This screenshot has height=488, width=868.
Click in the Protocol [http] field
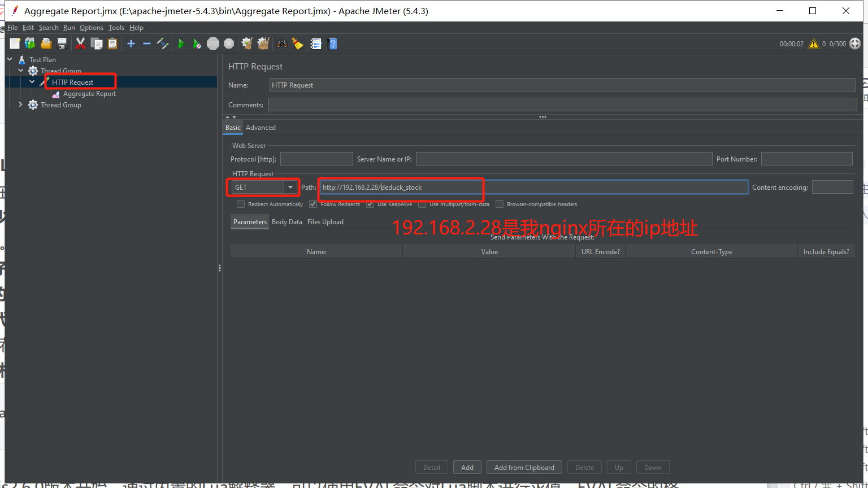316,159
